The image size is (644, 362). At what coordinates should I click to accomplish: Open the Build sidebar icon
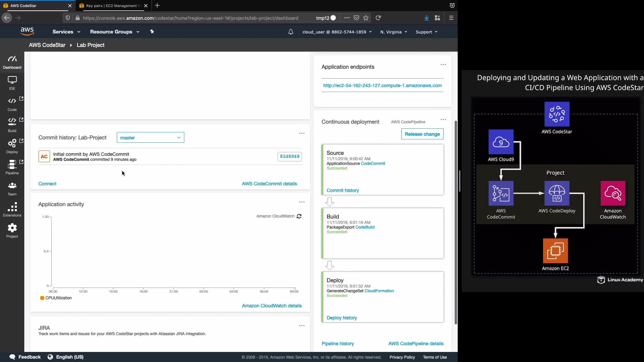point(12,125)
